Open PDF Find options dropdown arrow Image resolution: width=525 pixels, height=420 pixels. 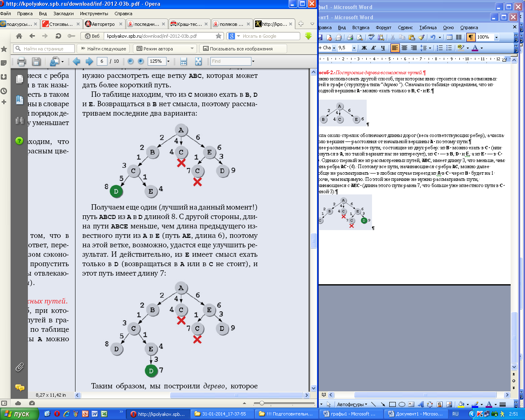tap(253, 62)
